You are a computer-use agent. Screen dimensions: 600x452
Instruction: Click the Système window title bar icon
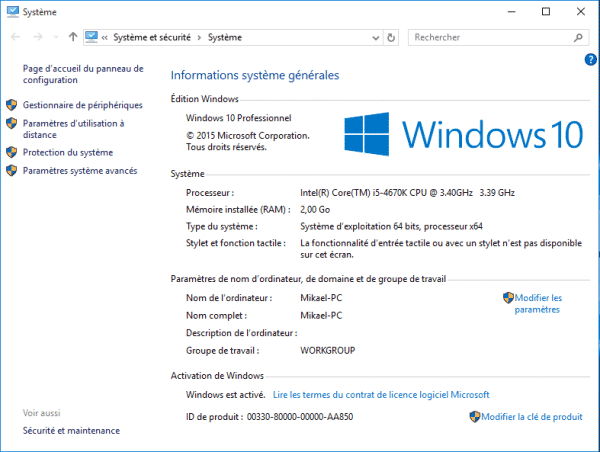[x=13, y=12]
